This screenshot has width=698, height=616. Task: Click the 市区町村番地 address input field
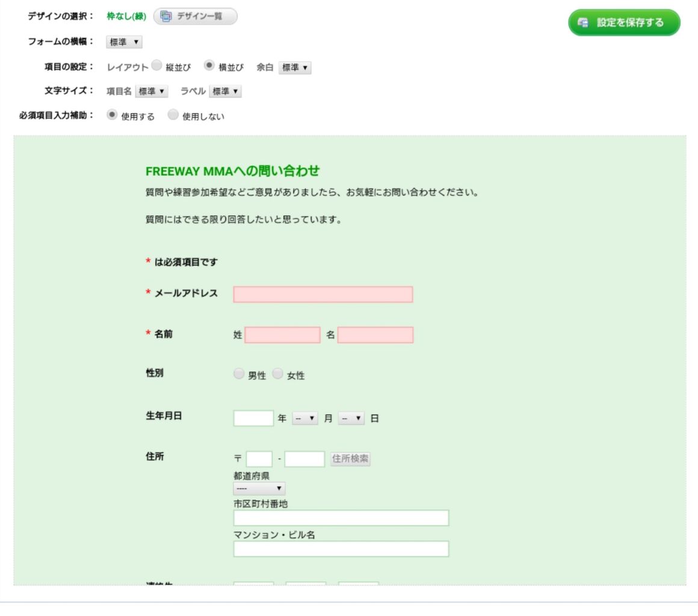coord(341,517)
